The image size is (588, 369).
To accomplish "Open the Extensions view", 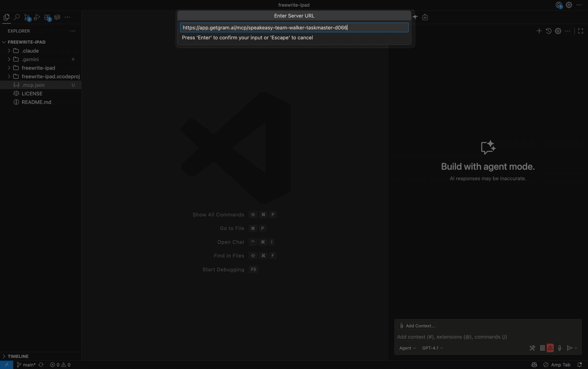I will click(x=47, y=17).
